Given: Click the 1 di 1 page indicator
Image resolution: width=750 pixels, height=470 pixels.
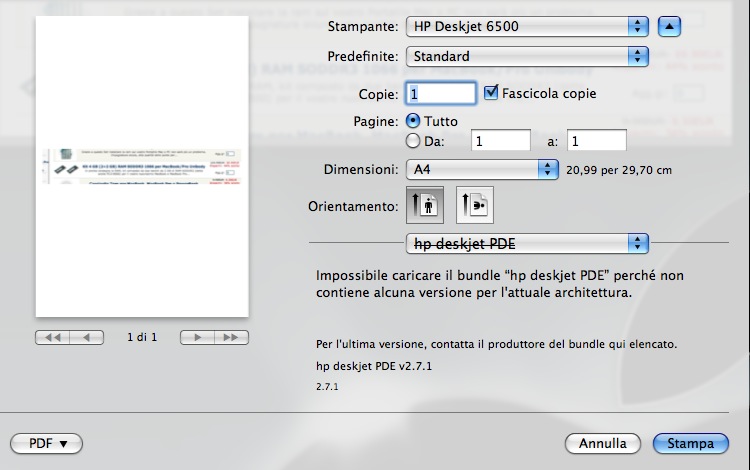Looking at the screenshot, I should [x=142, y=338].
